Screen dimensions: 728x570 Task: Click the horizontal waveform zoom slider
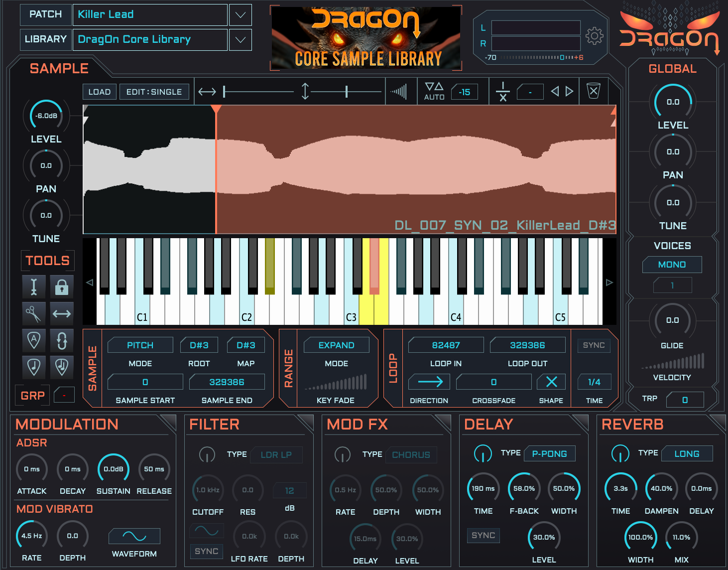click(258, 92)
